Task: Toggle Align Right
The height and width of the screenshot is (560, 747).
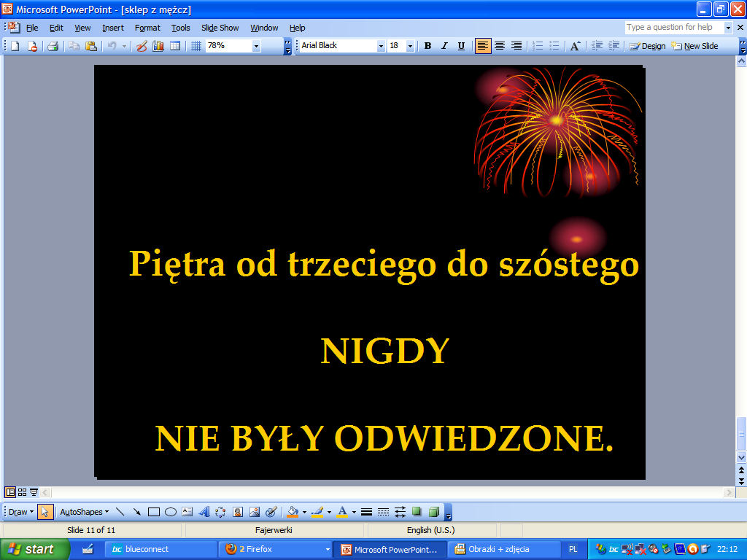Action: [x=516, y=46]
